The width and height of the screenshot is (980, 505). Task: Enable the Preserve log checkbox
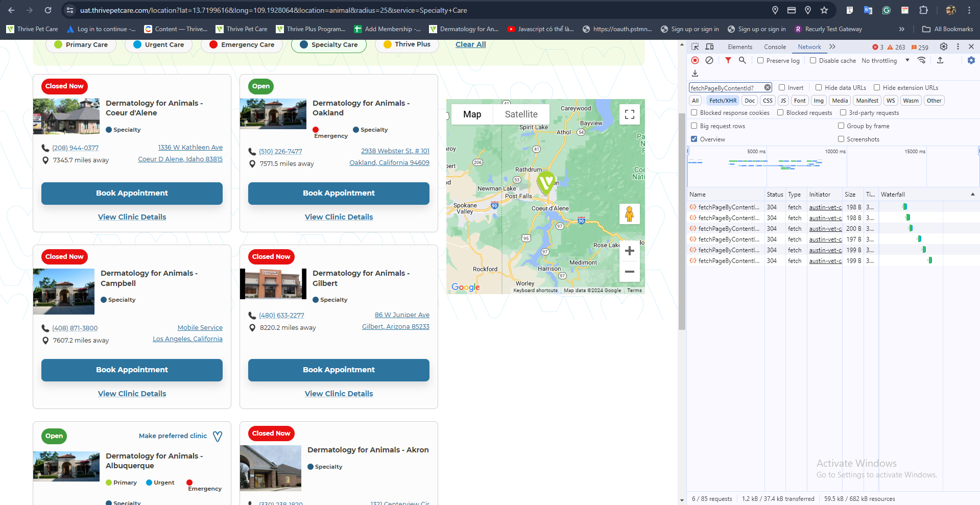760,60
